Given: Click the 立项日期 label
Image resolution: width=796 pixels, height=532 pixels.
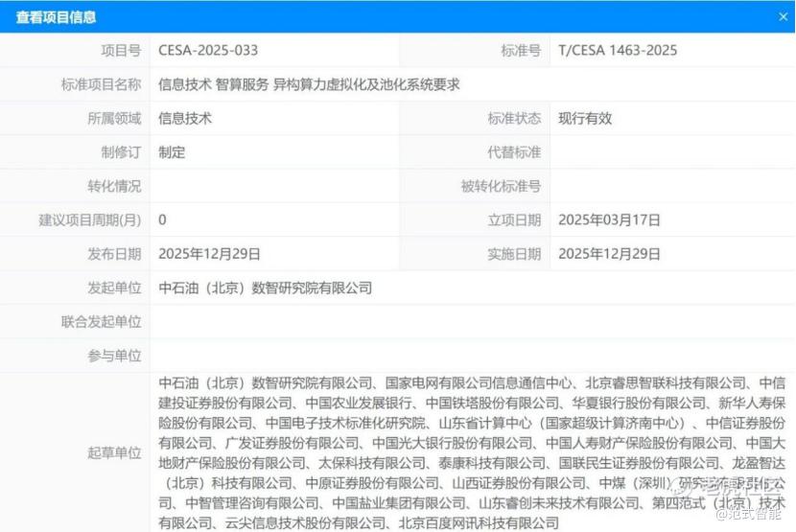Looking at the screenshot, I should (x=514, y=220).
